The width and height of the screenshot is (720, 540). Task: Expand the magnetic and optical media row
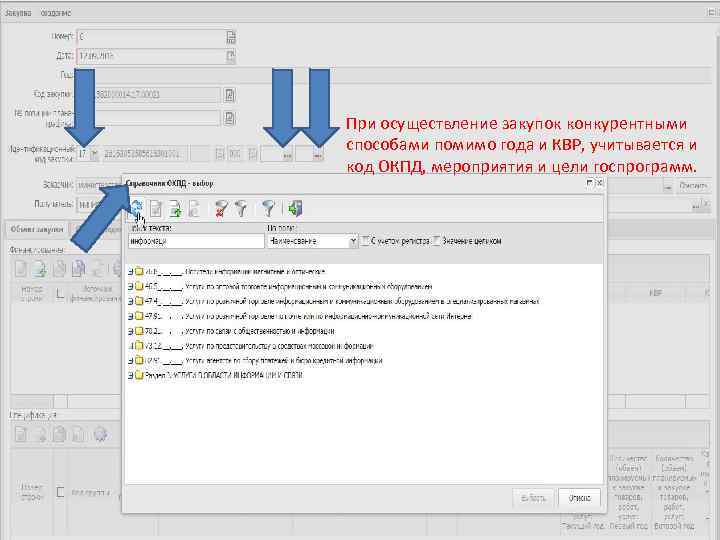point(130,272)
